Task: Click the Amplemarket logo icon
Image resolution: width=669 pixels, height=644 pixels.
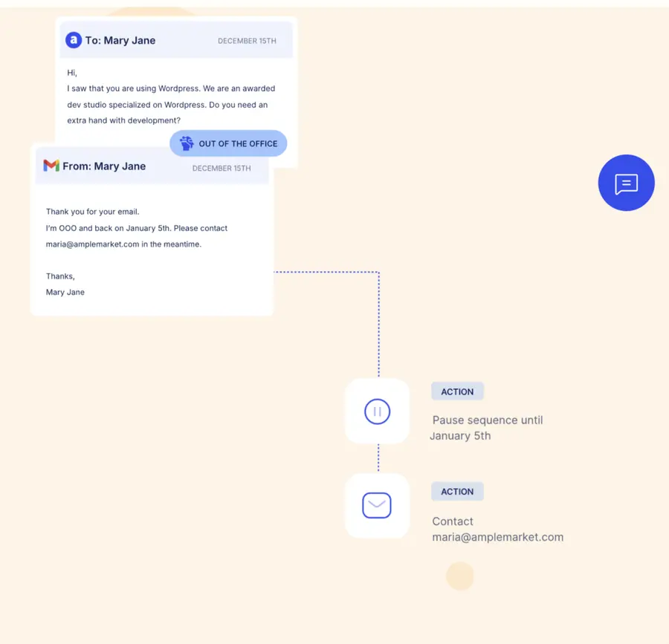Action: pos(73,40)
